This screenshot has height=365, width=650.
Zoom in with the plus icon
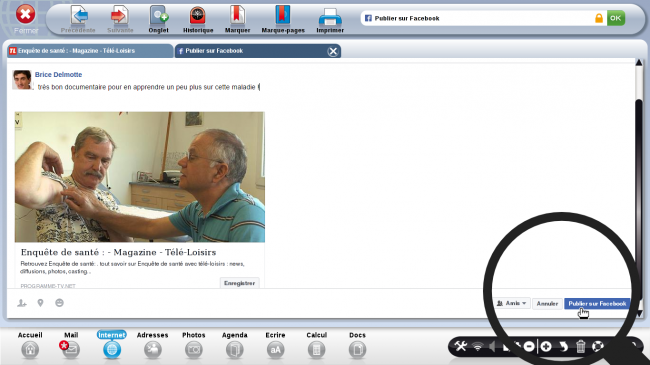pyautogui.click(x=546, y=346)
